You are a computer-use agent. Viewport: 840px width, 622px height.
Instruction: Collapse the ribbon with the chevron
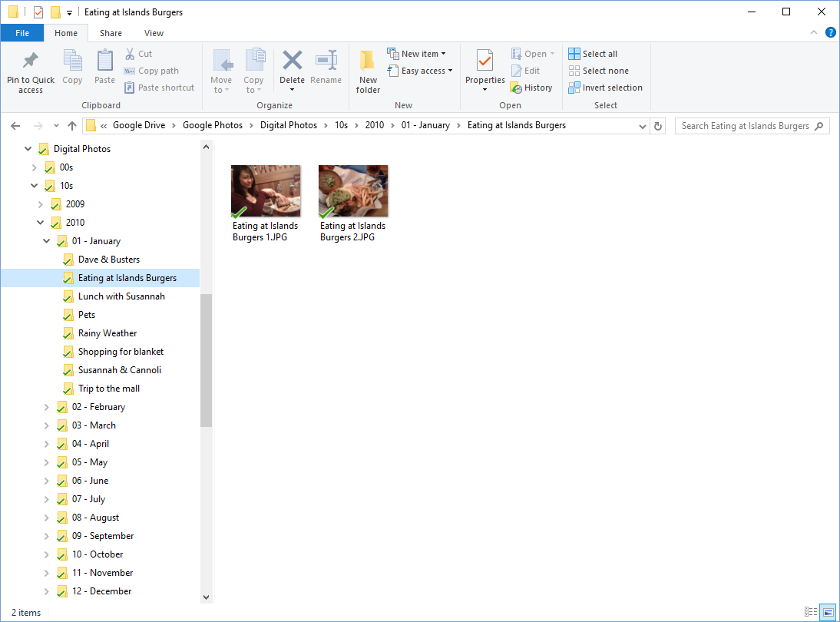pos(814,33)
